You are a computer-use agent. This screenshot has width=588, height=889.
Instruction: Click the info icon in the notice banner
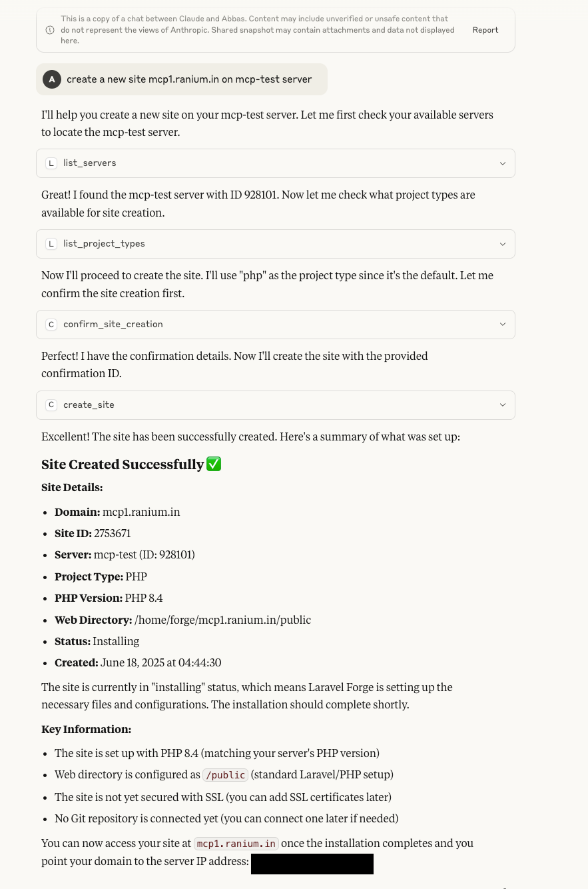click(50, 30)
